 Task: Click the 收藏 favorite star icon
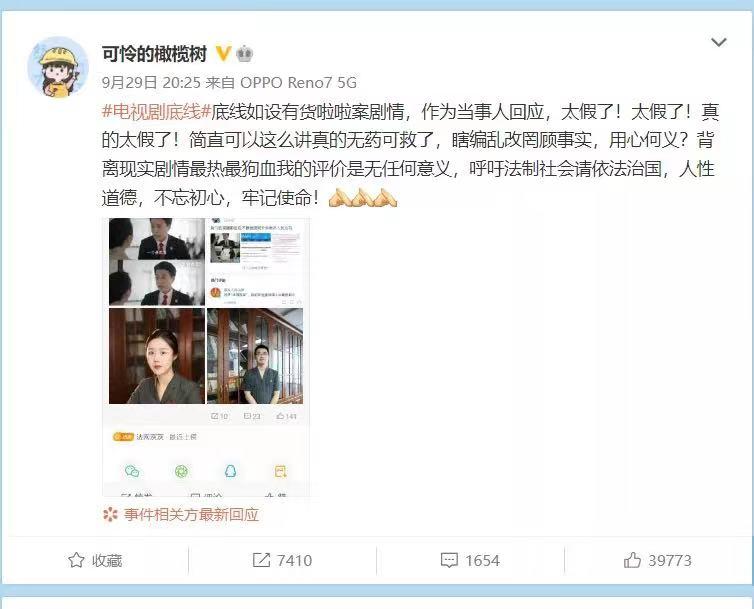76,560
